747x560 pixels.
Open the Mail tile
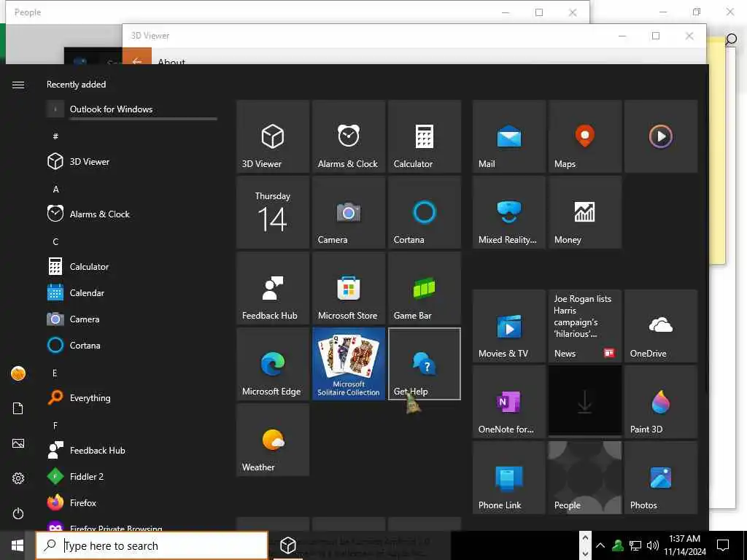coord(508,136)
